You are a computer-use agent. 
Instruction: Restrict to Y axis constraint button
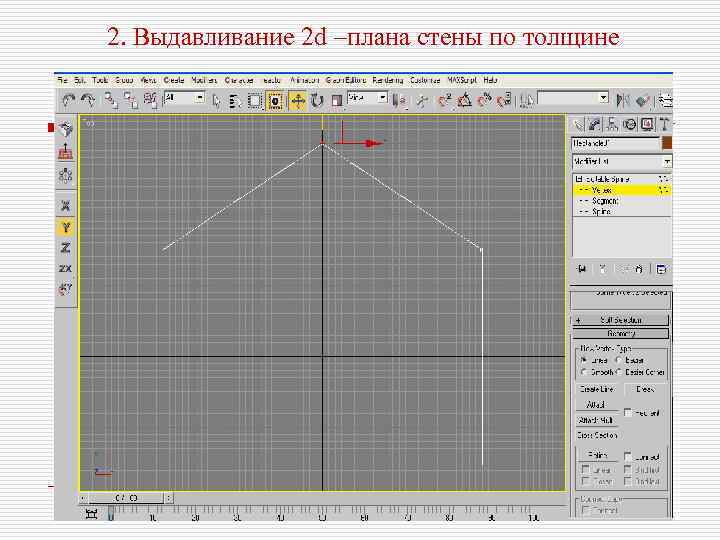pyautogui.click(x=66, y=227)
